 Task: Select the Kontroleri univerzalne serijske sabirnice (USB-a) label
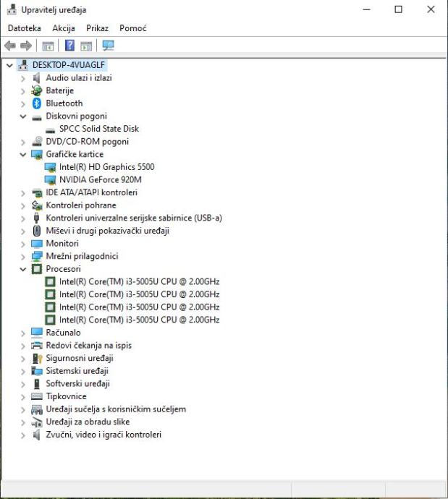click(x=134, y=218)
